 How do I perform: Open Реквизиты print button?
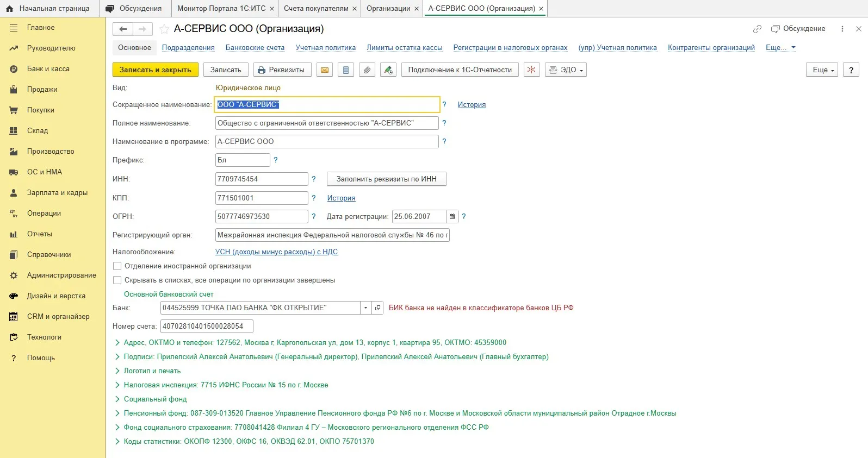282,70
